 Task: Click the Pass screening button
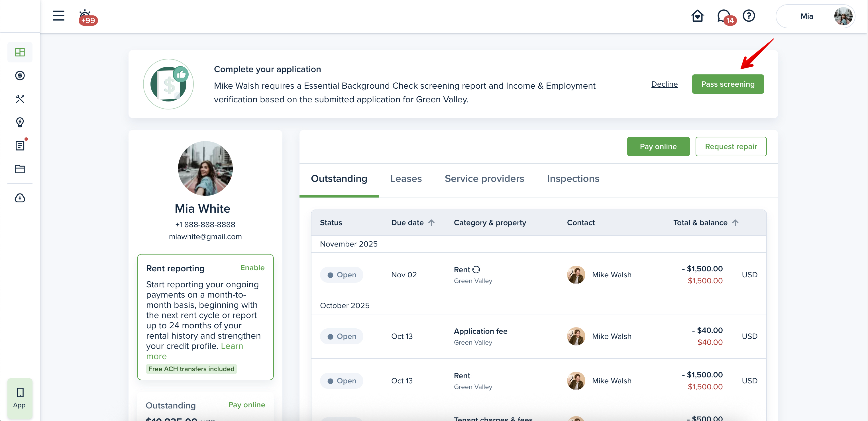(728, 84)
